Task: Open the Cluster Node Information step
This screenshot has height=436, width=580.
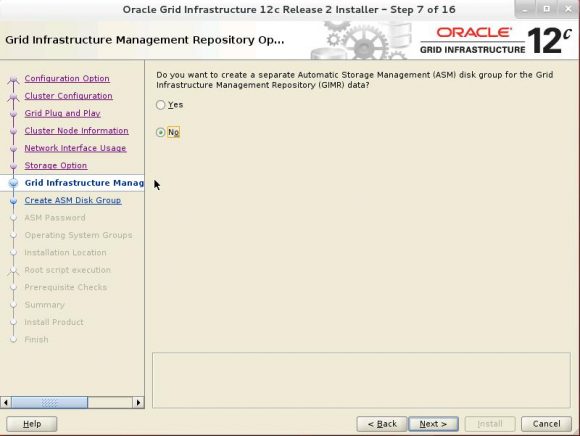Action: click(x=77, y=131)
